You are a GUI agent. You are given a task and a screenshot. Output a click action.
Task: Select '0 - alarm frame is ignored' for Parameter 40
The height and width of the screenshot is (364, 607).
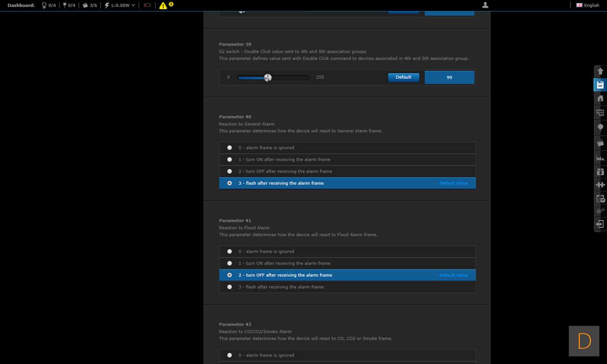click(229, 148)
